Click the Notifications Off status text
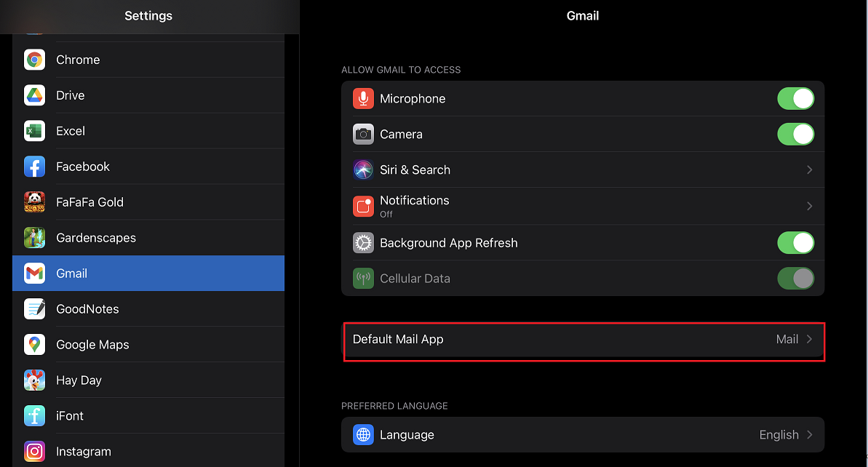The image size is (868, 467). tap(386, 214)
